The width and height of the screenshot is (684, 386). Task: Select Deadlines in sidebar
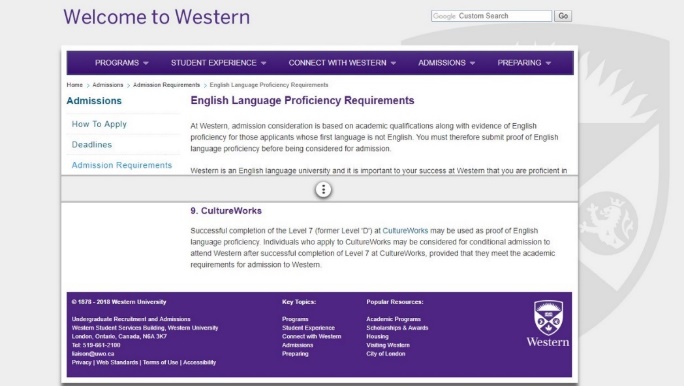(92, 145)
